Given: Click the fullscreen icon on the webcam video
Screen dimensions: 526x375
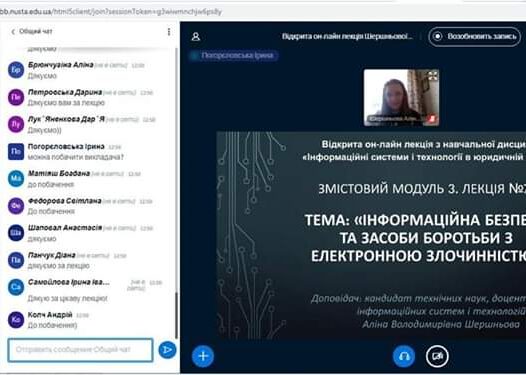Looking at the screenshot, I should (x=433, y=75).
